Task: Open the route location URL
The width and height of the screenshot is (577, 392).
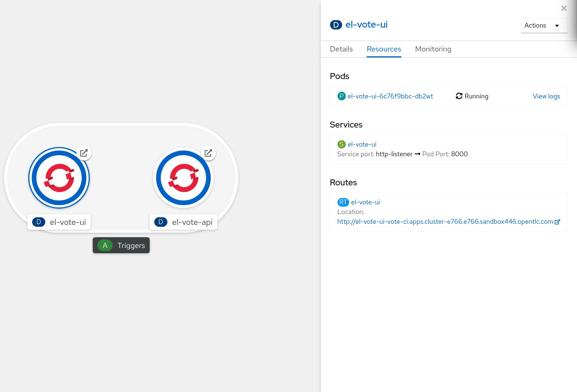Action: click(x=445, y=222)
